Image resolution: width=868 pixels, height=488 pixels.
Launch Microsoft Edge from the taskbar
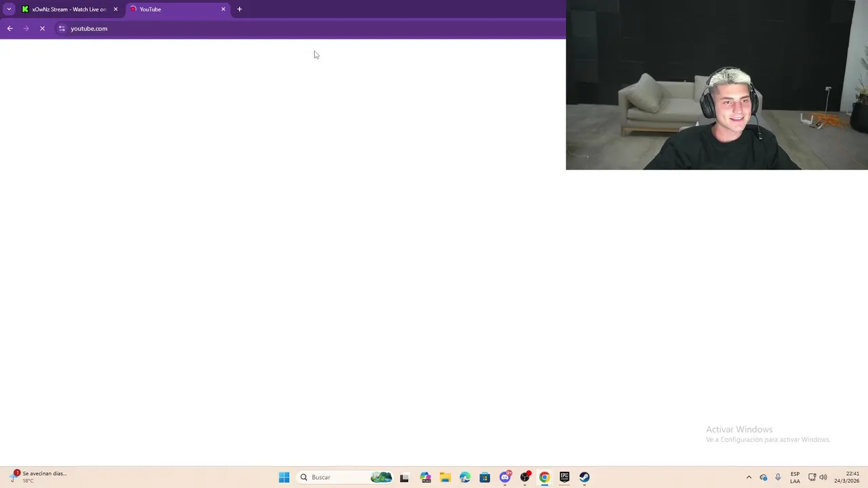point(465,477)
